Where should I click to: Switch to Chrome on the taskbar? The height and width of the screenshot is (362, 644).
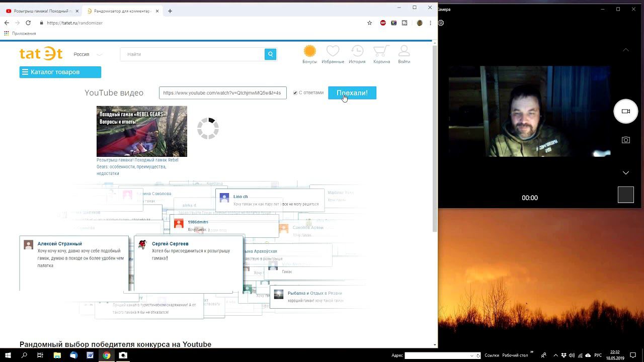coord(107,355)
